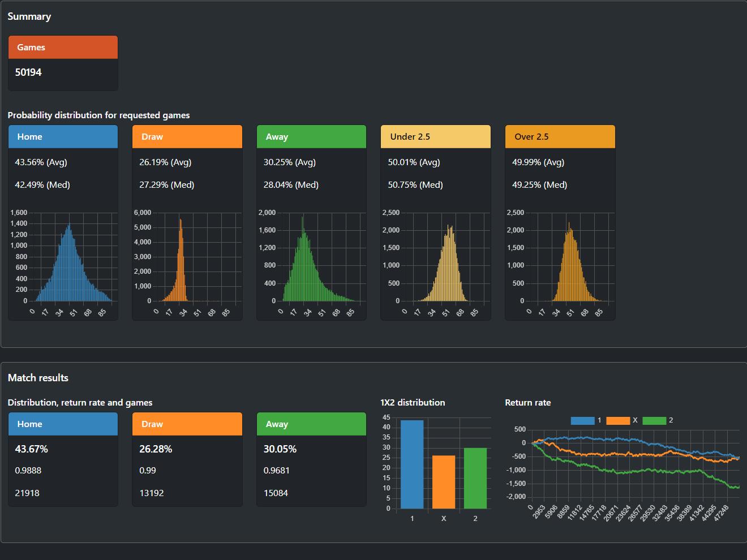Image resolution: width=747 pixels, height=560 pixels.
Task: Select the 30.25% (Avg) away value
Action: (290, 162)
